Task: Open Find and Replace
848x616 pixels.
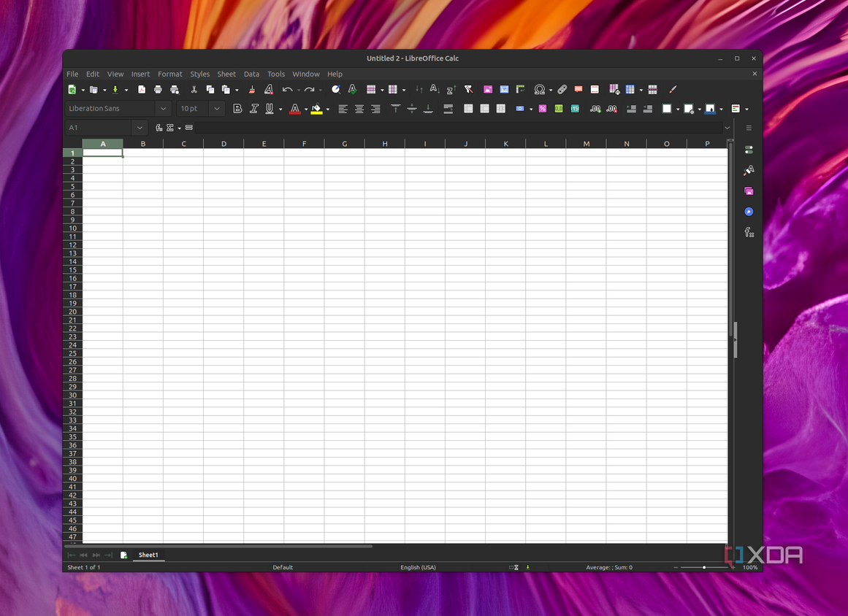Action: pos(336,90)
